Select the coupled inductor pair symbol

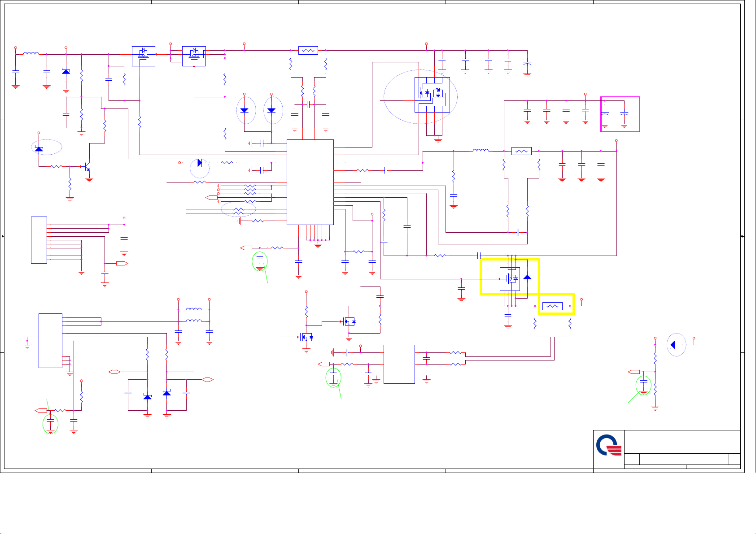coord(194,315)
